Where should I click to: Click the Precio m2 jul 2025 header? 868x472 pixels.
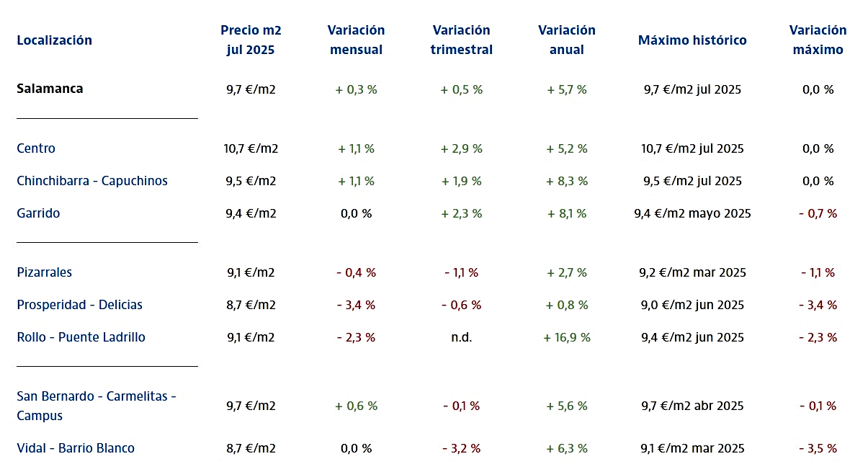point(251,40)
